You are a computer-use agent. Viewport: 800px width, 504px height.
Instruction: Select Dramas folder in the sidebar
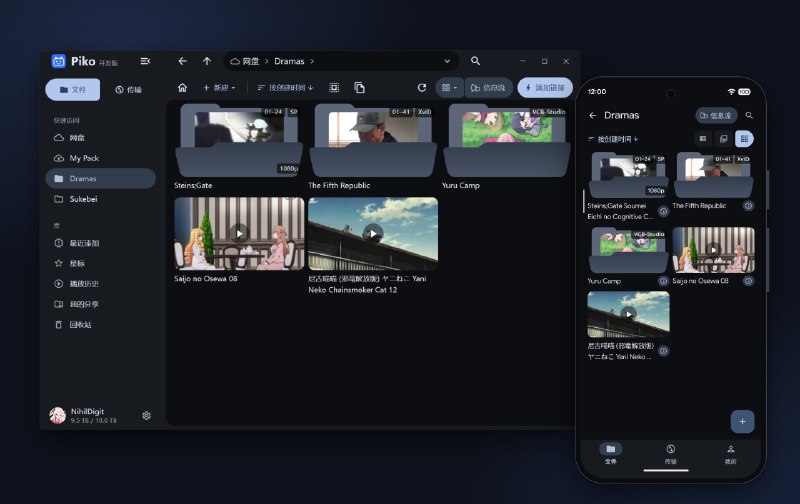click(x=101, y=179)
